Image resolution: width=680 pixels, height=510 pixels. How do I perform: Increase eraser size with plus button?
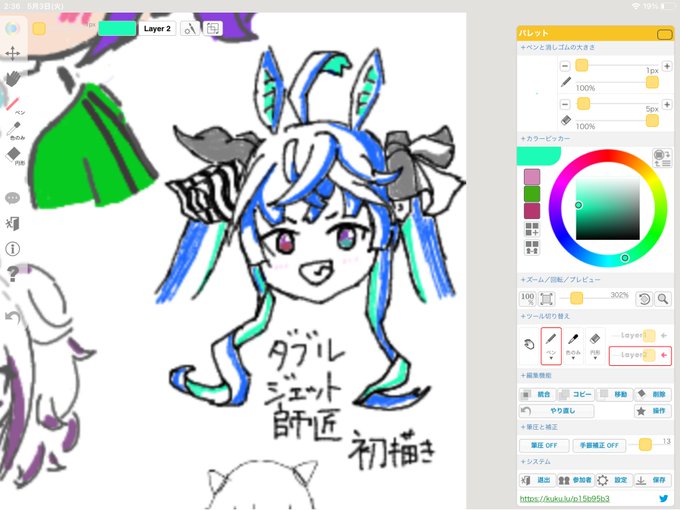(667, 105)
